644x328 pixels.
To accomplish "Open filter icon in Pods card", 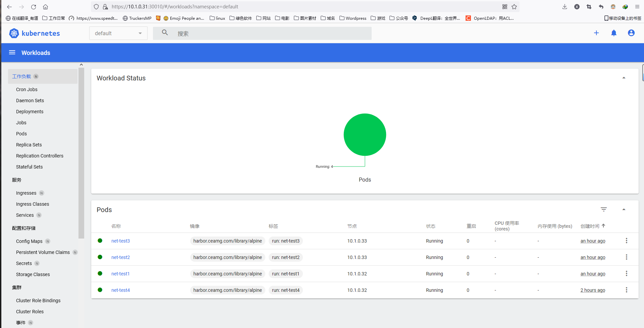I will tap(604, 209).
